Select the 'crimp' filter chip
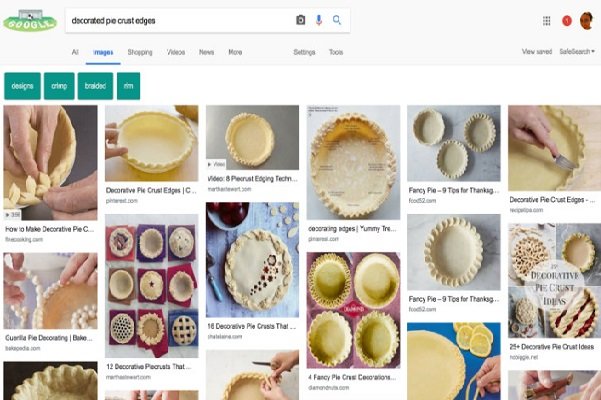This screenshot has height=400, width=601. (59, 86)
